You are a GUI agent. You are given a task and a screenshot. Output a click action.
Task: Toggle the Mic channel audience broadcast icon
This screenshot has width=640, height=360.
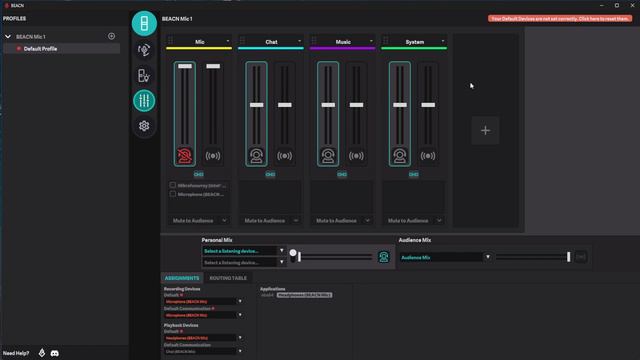coord(213,156)
